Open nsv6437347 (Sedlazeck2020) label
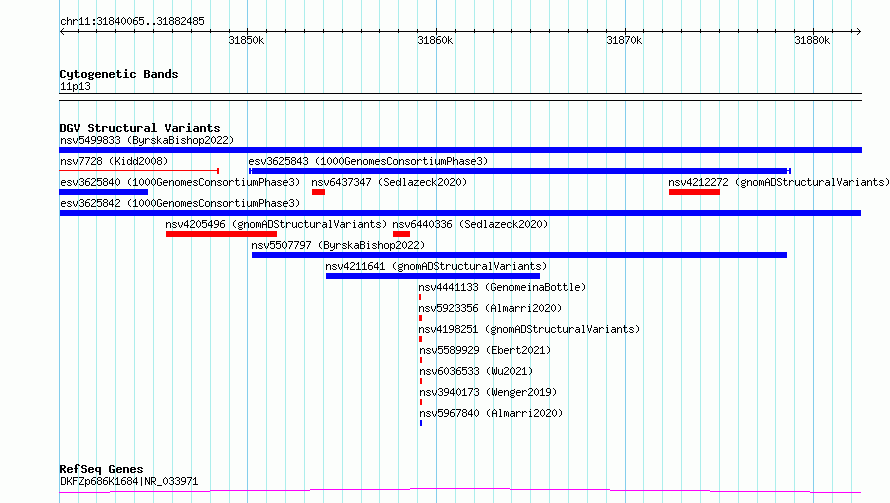This screenshot has height=503, width=890. coord(389,182)
